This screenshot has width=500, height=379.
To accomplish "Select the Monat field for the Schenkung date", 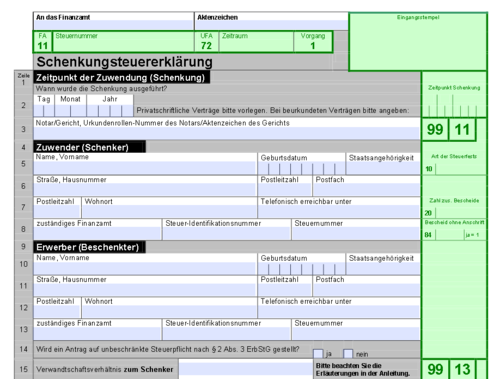I will [x=70, y=111].
